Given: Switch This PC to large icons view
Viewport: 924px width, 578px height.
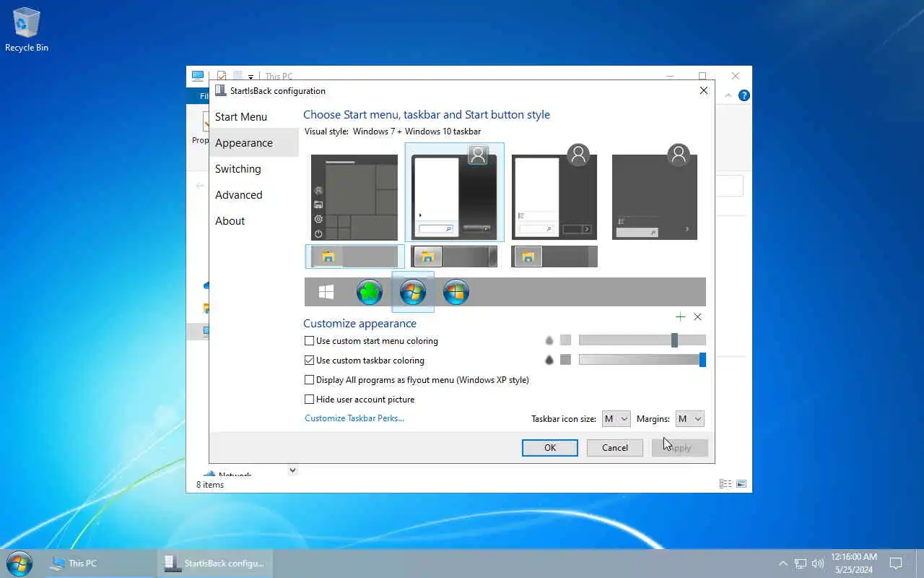Looking at the screenshot, I should [x=741, y=484].
